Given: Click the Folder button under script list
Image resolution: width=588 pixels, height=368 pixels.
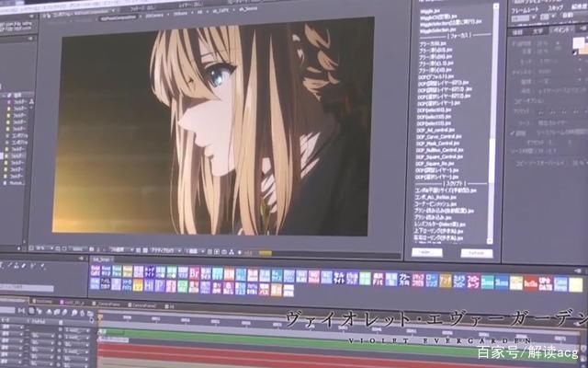Looking at the screenshot, I should click(426, 252).
